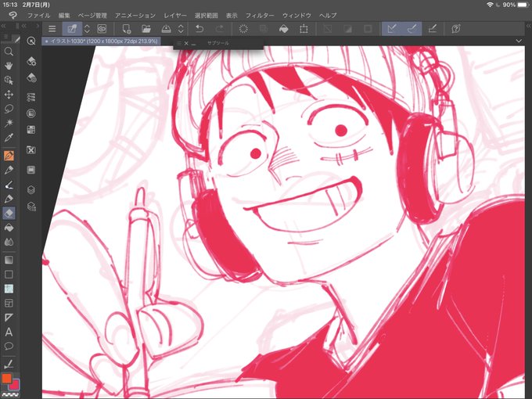This screenshot has width=532, height=399.
Task: Open the Color set grid panel icon
Action: pyautogui.click(x=31, y=130)
